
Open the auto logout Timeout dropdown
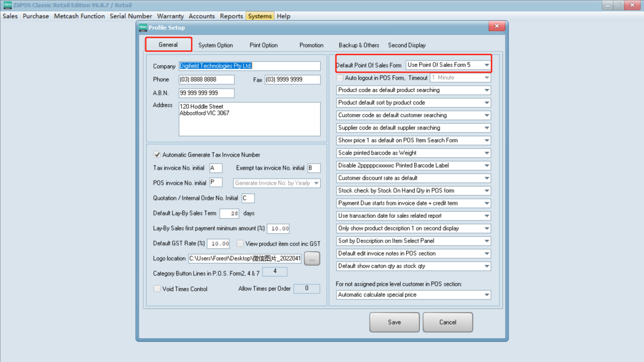tap(486, 78)
